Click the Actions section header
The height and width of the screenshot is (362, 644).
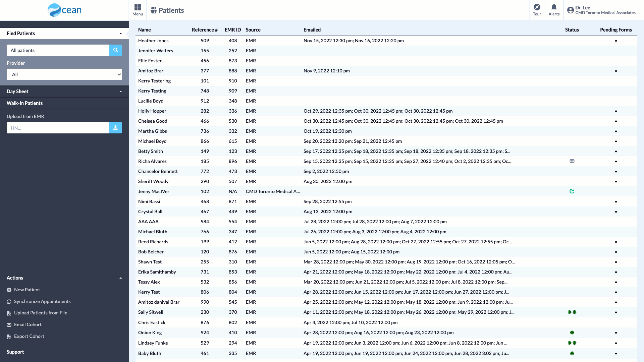64,278
